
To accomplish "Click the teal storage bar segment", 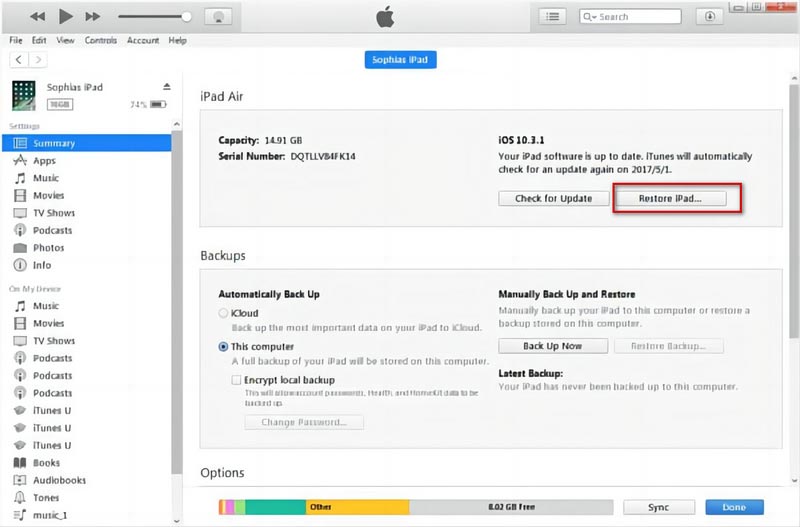I will point(276,507).
